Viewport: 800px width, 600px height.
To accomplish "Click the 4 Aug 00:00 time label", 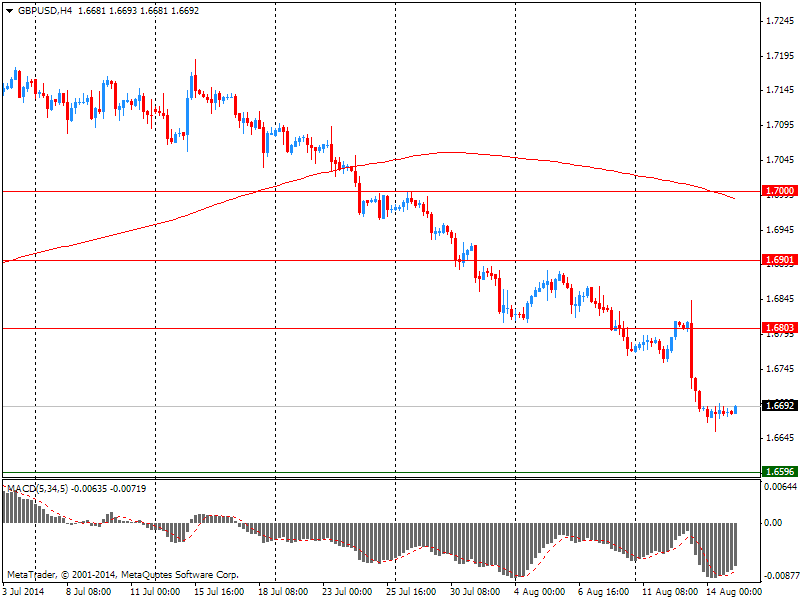I will coord(541,592).
